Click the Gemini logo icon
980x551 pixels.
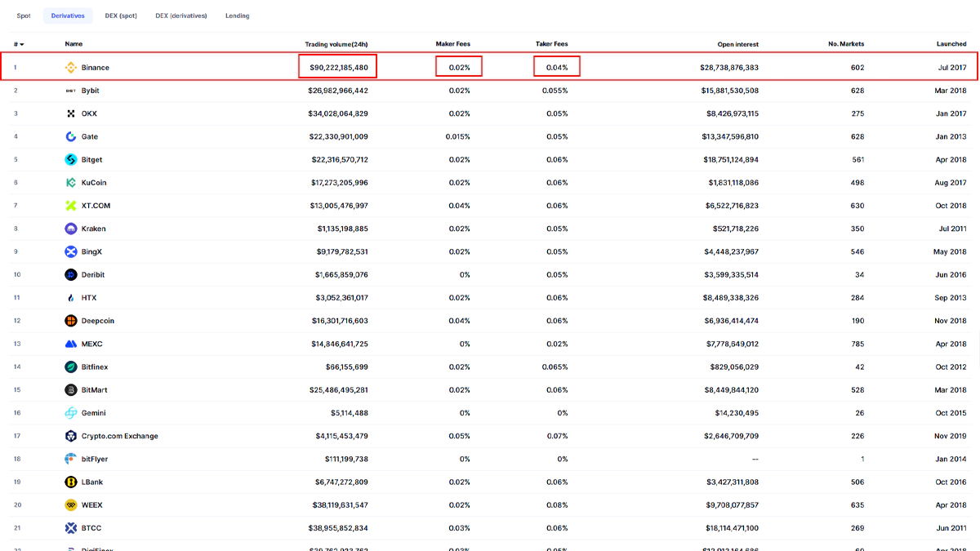pyautogui.click(x=71, y=413)
